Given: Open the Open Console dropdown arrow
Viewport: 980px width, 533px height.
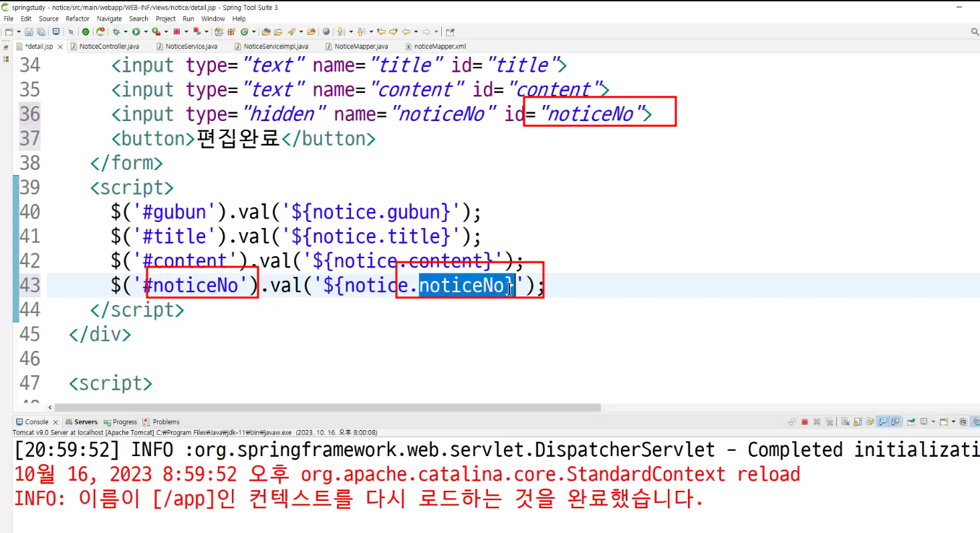Looking at the screenshot, I should [x=953, y=422].
